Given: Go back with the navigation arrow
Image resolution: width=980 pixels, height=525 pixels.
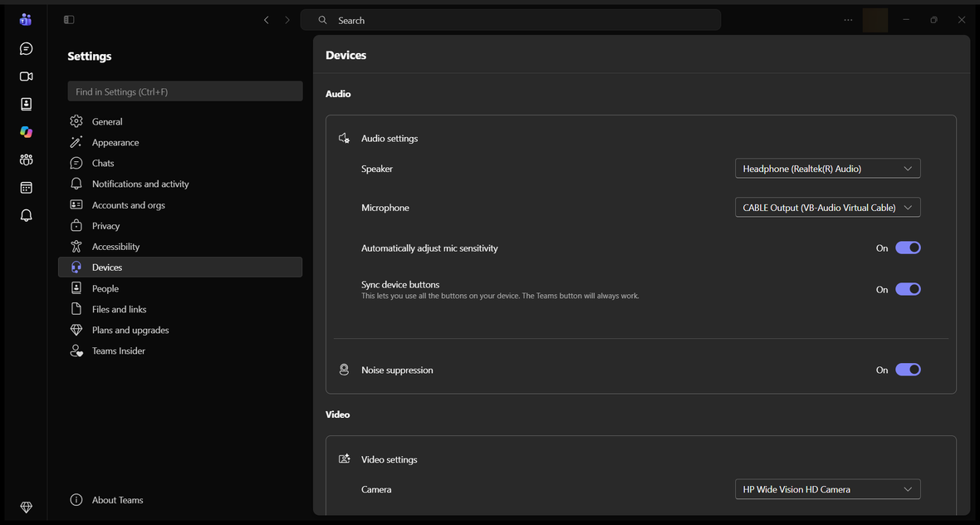Looking at the screenshot, I should (x=267, y=20).
